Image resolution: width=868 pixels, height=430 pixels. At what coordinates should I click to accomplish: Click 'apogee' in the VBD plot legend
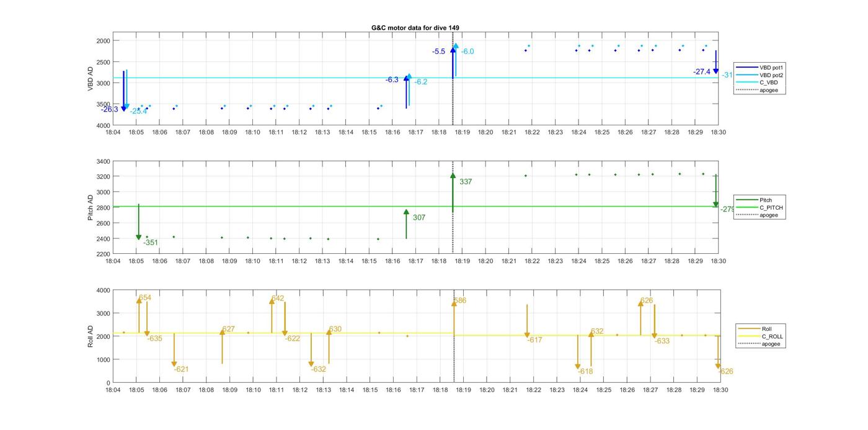[x=769, y=91]
